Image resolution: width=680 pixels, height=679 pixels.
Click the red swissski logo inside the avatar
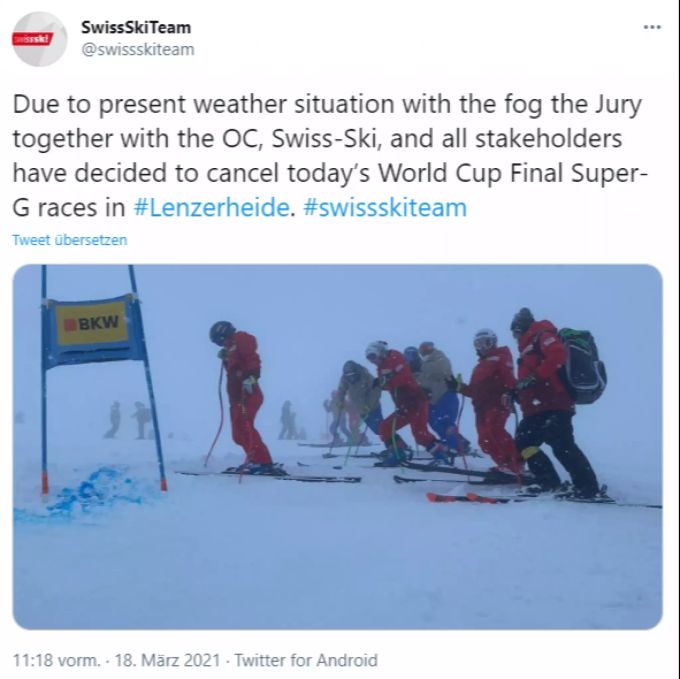[32, 39]
